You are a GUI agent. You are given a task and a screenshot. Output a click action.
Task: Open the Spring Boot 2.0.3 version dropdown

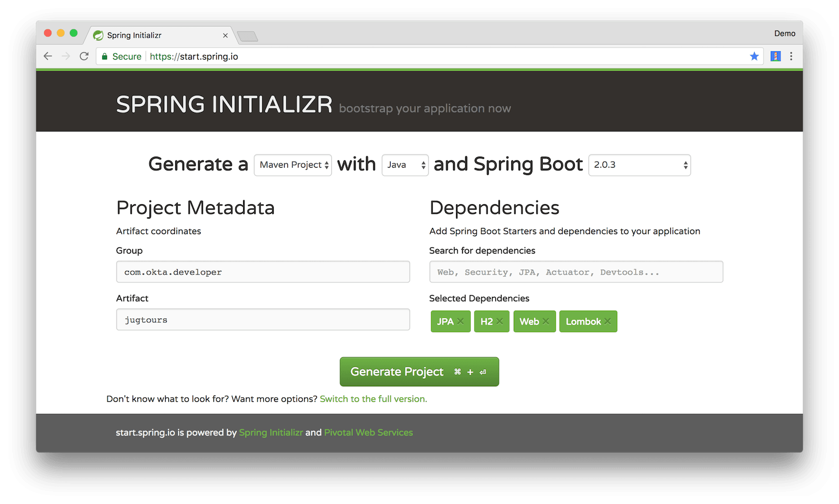coord(640,165)
